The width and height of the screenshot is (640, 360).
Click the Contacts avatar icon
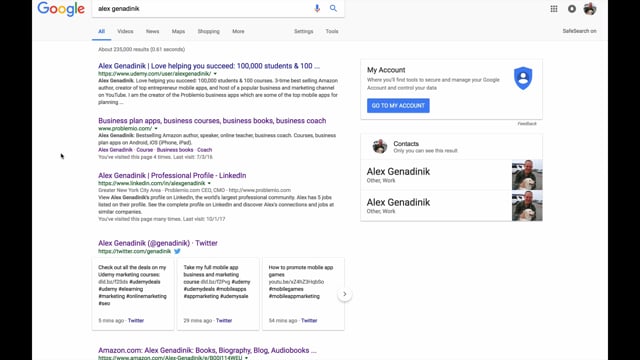click(380, 146)
